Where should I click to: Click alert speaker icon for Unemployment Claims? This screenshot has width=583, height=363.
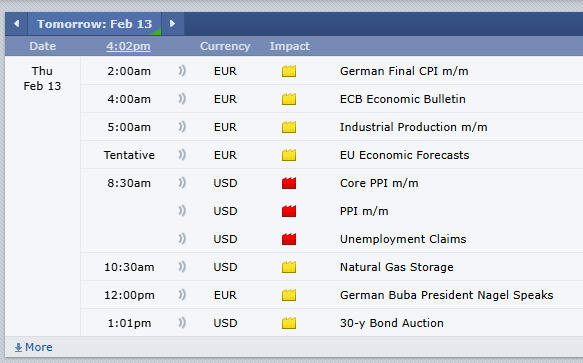(x=182, y=239)
